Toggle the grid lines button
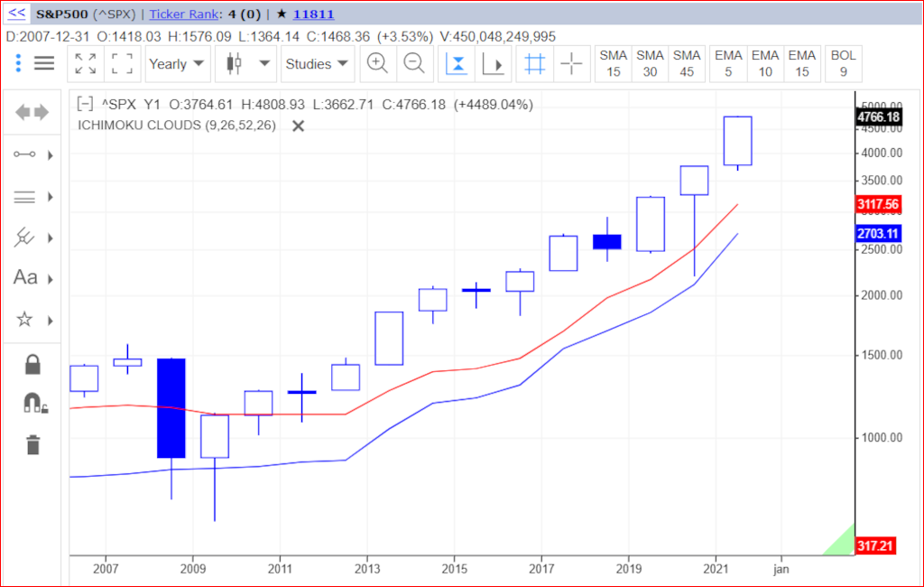 pyautogui.click(x=534, y=64)
